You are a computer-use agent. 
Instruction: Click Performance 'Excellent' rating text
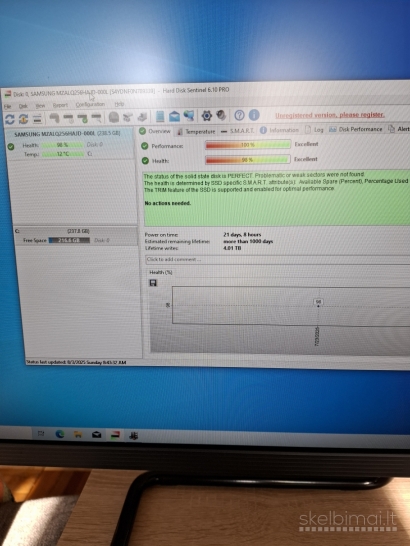click(x=307, y=144)
